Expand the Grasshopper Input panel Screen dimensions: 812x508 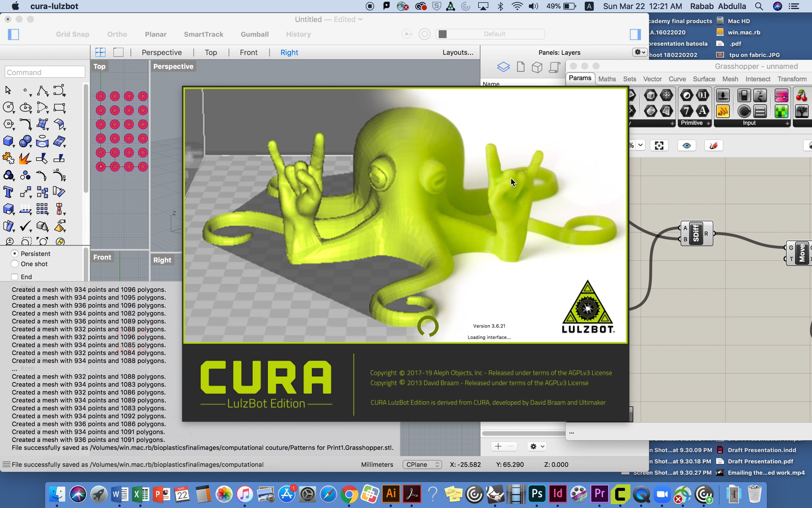click(x=787, y=123)
